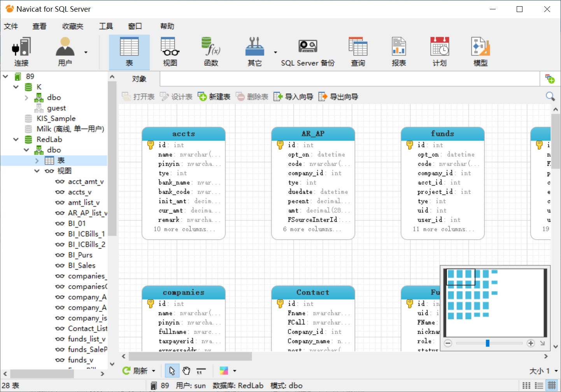Open the 大小 1 size dropdown
The height and width of the screenshot is (392, 561).
(543, 371)
